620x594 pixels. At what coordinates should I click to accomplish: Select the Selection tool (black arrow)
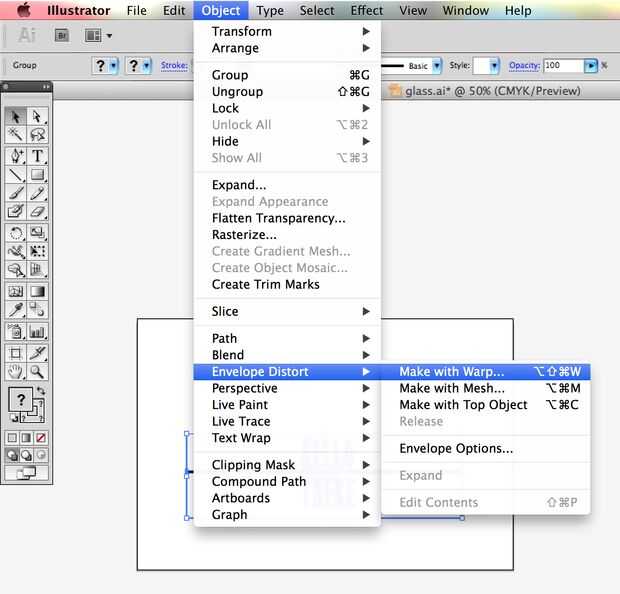(16, 117)
